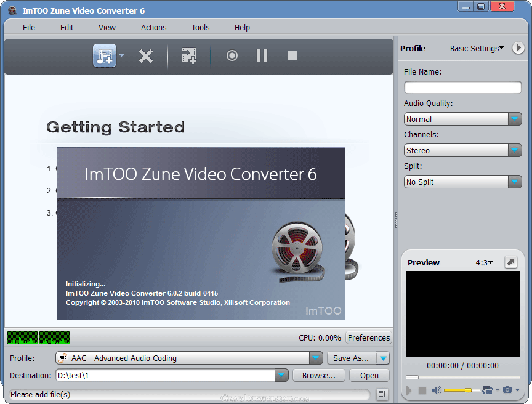Screen dimensions: 532x404
Task: Open the Channels dropdown showing Stereo
Action: tap(463, 150)
